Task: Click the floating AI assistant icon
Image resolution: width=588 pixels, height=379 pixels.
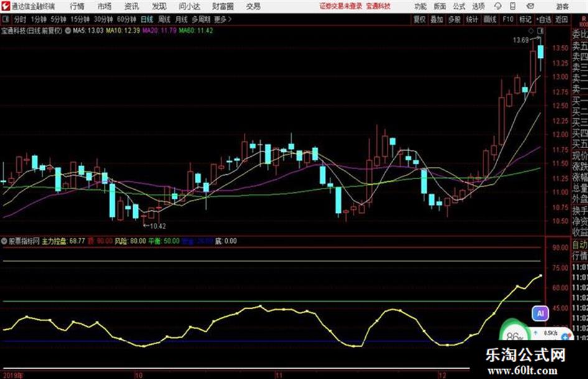Action: point(540,313)
